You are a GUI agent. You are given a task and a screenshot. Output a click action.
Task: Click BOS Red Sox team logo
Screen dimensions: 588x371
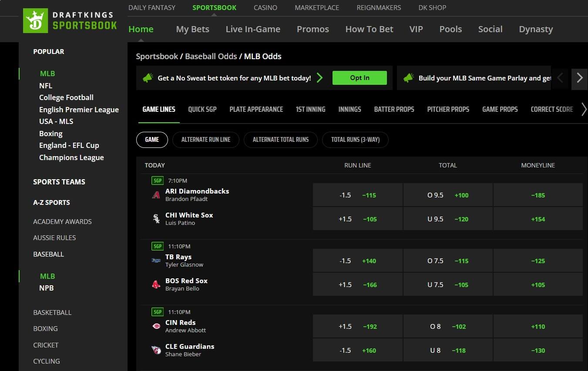[156, 284]
